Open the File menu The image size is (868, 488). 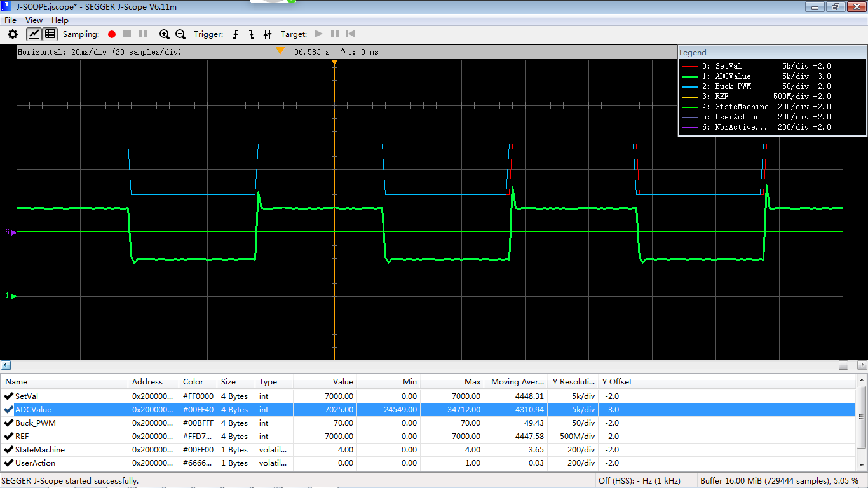click(10, 20)
